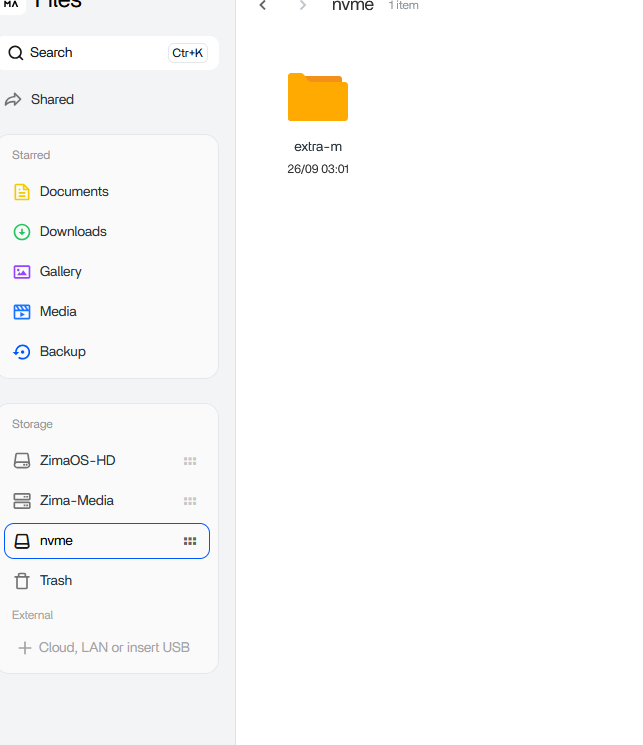Click the nvme breadcrumb title
Image resolution: width=643 pixels, height=745 pixels.
pos(353,6)
